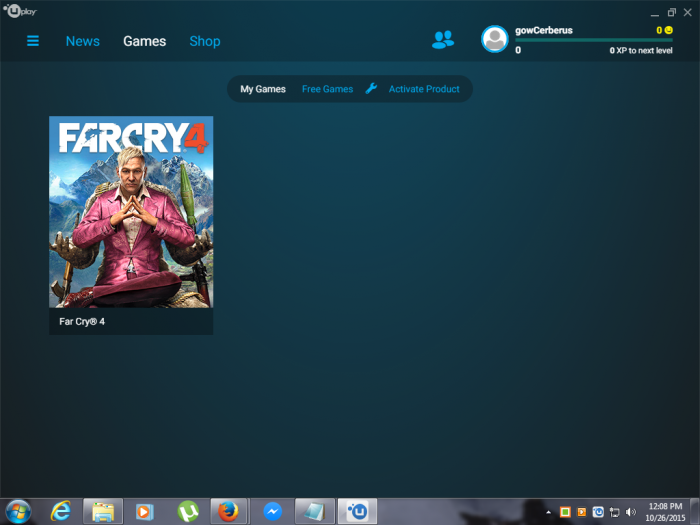Viewport: 700px width, 525px height.
Task: Open the media player taskbar icon
Action: click(x=144, y=512)
